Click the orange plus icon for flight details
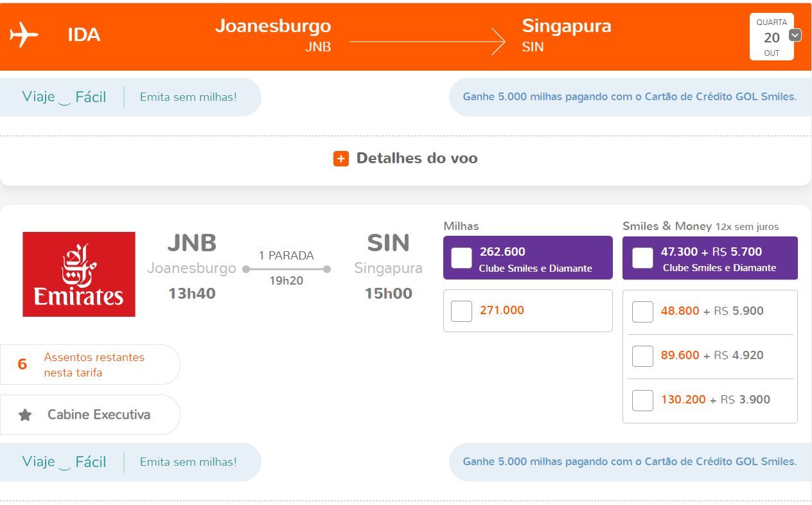Screen dimensions: 812x505 point(340,159)
